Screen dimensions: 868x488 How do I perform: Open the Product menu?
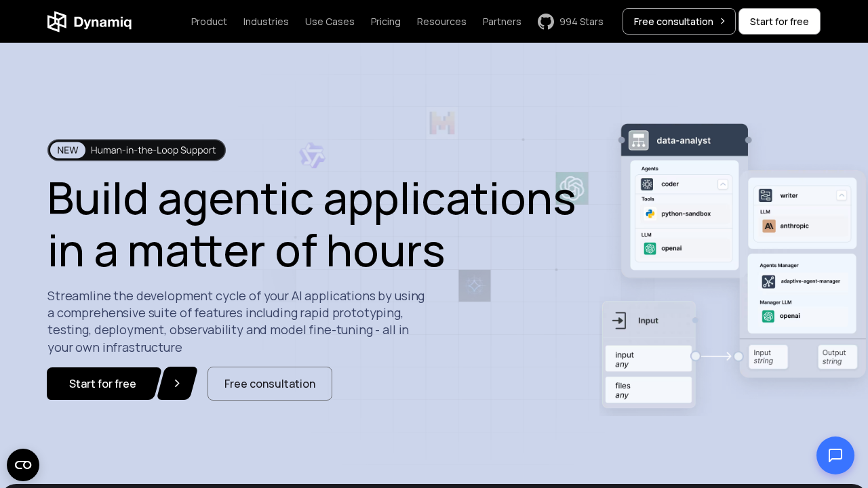pos(209,22)
